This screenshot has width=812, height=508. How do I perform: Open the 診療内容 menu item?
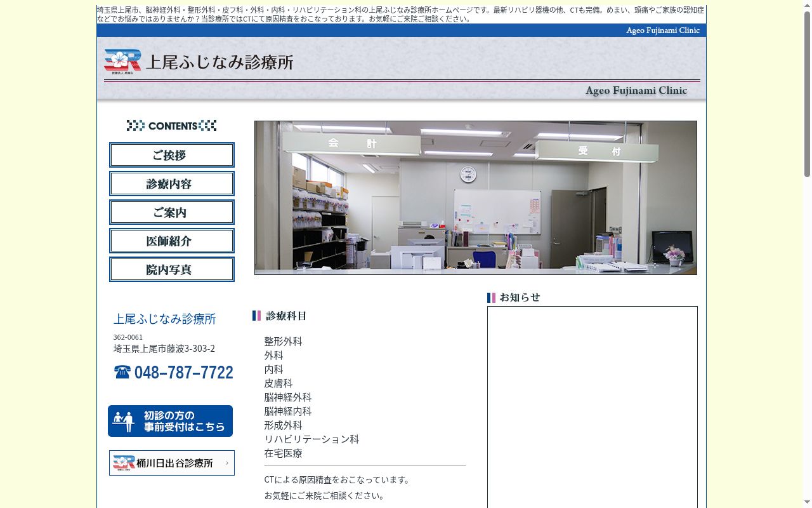172,184
